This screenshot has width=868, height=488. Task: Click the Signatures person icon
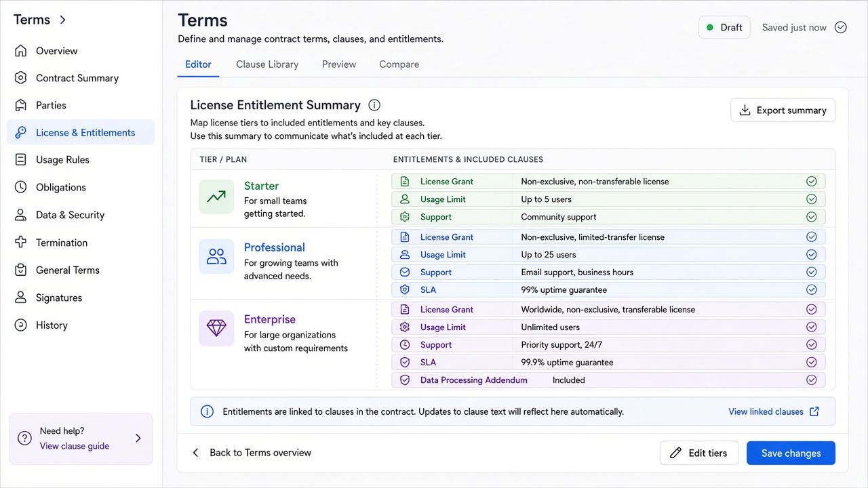pos(21,298)
